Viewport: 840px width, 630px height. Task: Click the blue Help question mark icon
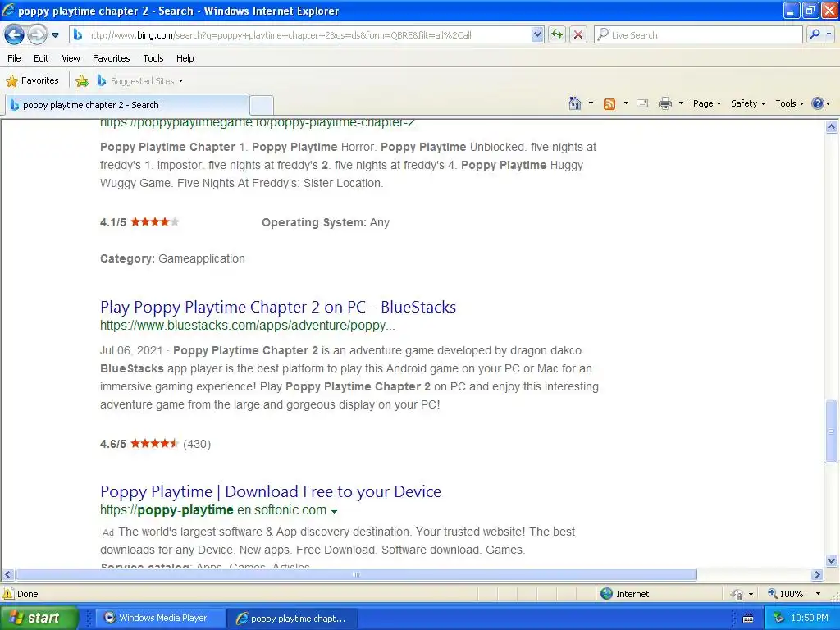coord(818,103)
